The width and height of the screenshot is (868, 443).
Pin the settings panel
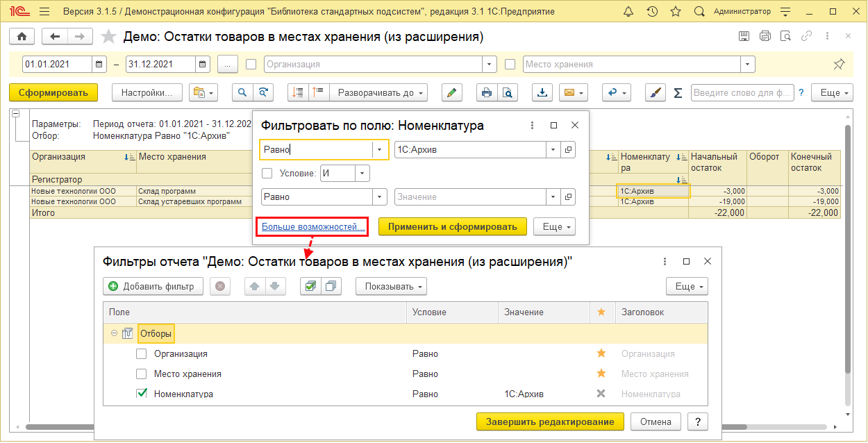(839, 64)
